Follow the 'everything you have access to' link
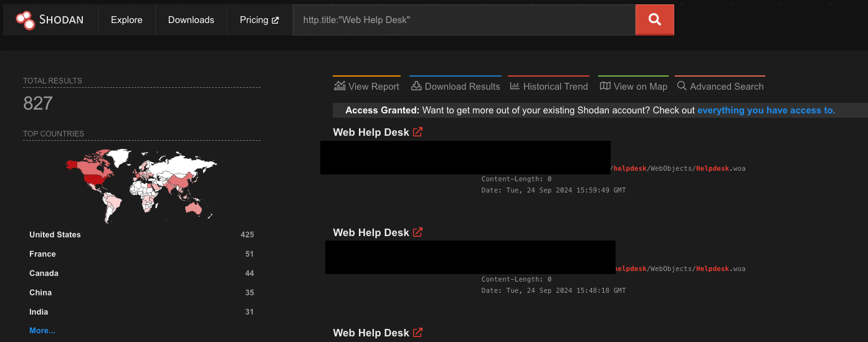The height and width of the screenshot is (342, 868). pos(766,110)
